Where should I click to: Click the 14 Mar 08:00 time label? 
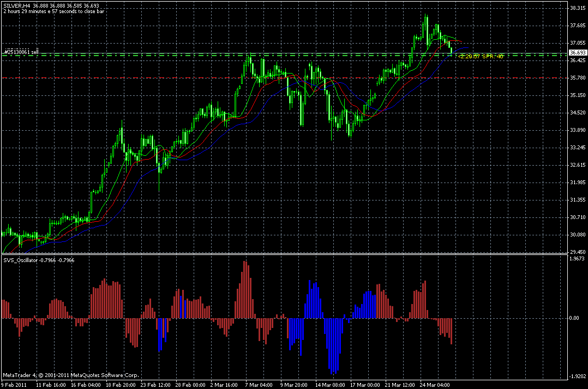pyautogui.click(x=330, y=385)
